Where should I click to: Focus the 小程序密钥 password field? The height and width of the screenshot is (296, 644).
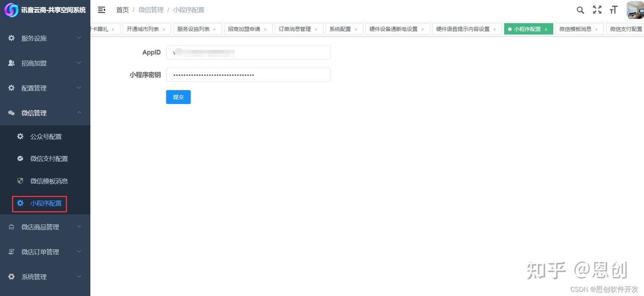[x=248, y=75]
